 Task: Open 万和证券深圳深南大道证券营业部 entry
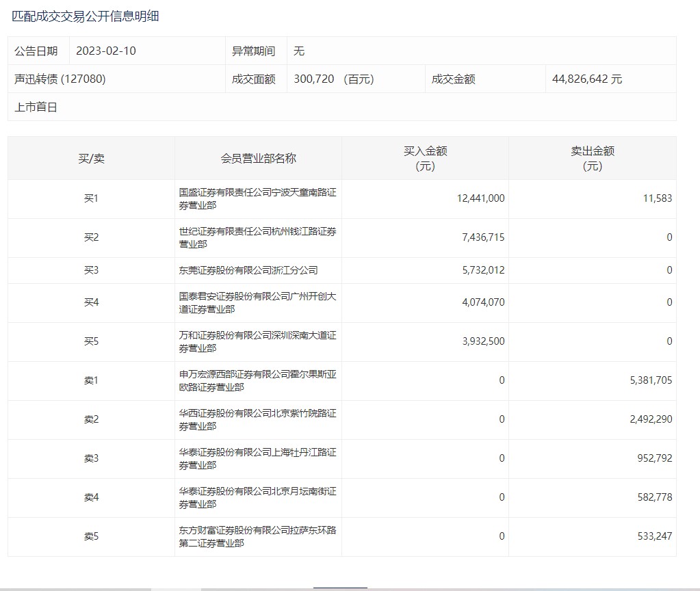pos(257,342)
